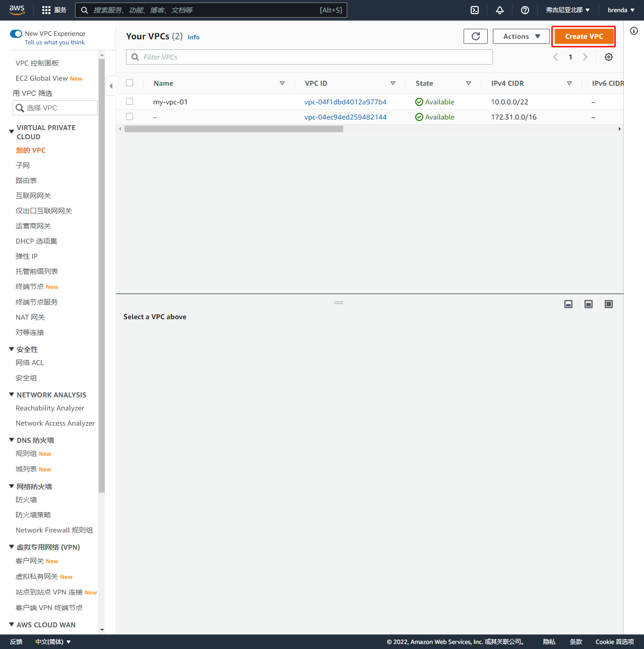Viewport: 644px width, 649px height.
Task: Toggle New VPC Experience switch
Action: tap(16, 34)
